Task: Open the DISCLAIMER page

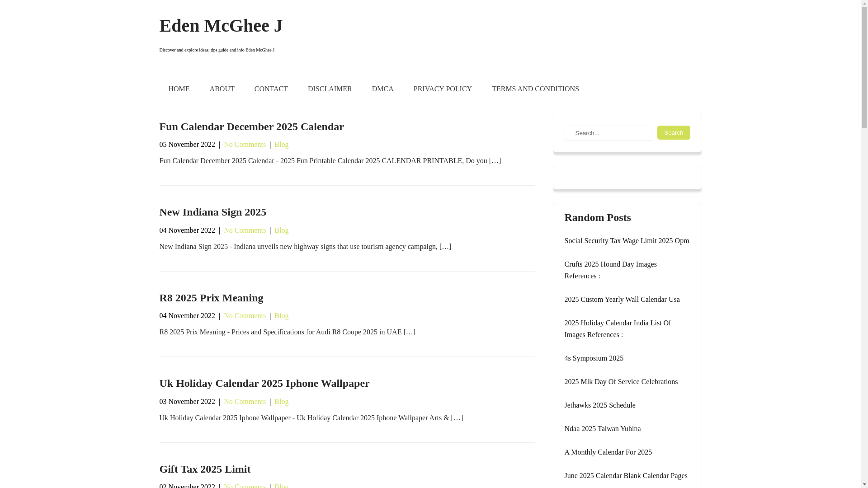Action: [330, 89]
